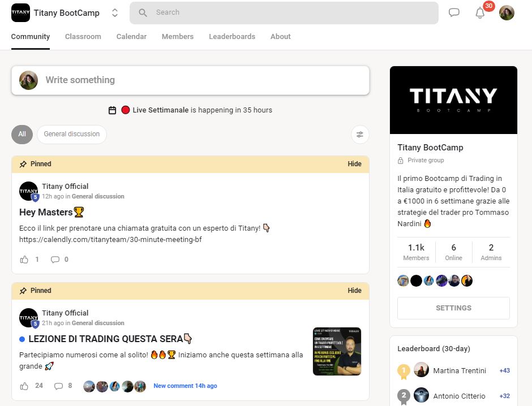
Task: Switch to the Classroom tab
Action: tap(83, 37)
